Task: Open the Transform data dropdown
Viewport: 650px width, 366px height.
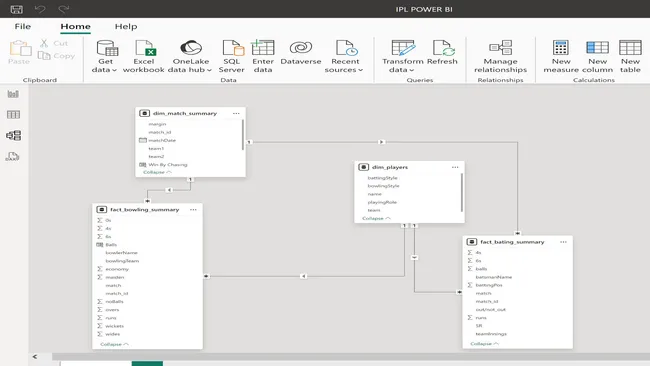Action: pyautogui.click(x=403, y=57)
